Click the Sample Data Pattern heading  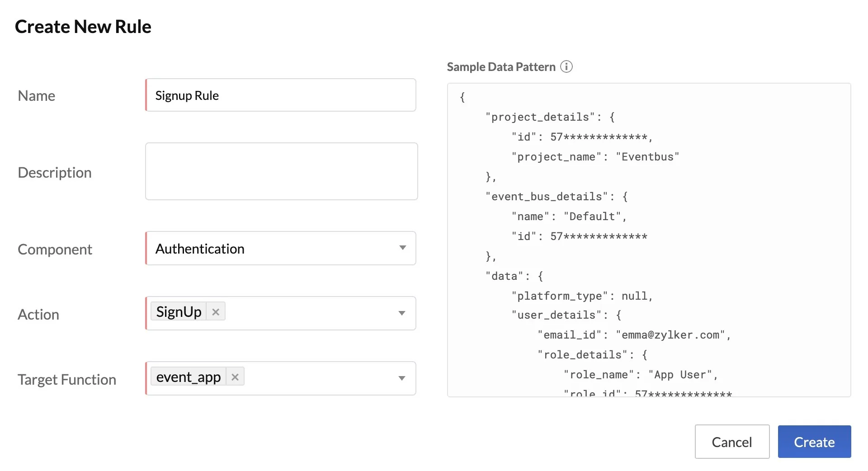501,67
